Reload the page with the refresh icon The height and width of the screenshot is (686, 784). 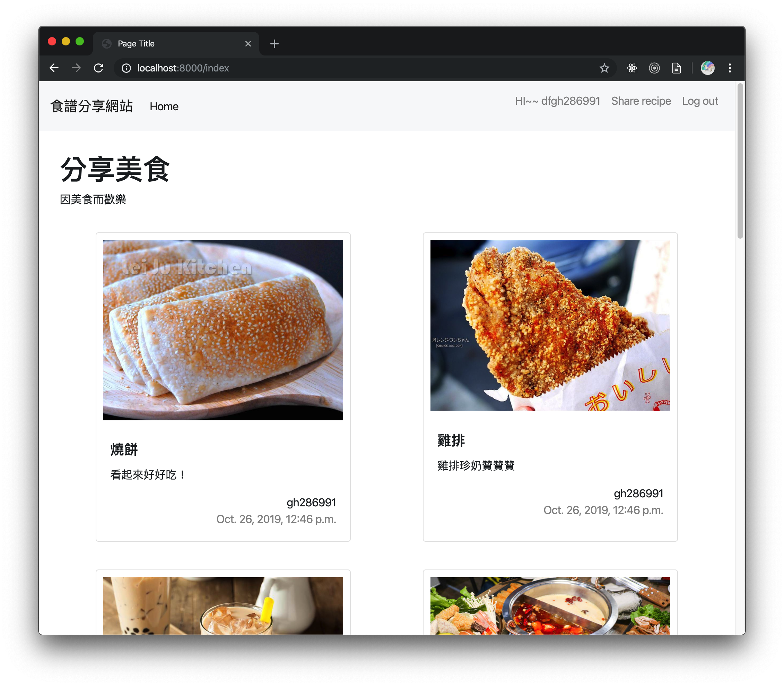coord(99,68)
